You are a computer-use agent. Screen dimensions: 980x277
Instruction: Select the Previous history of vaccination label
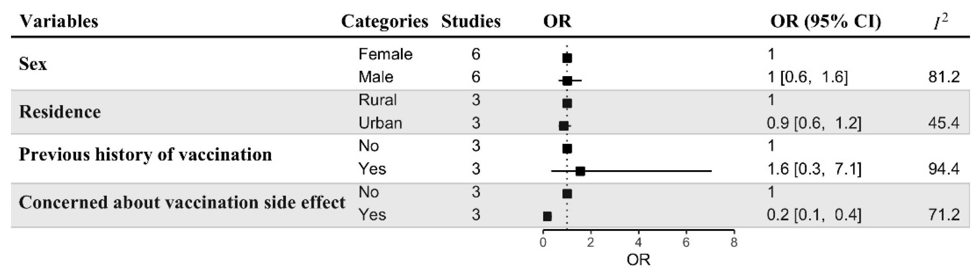145,154
